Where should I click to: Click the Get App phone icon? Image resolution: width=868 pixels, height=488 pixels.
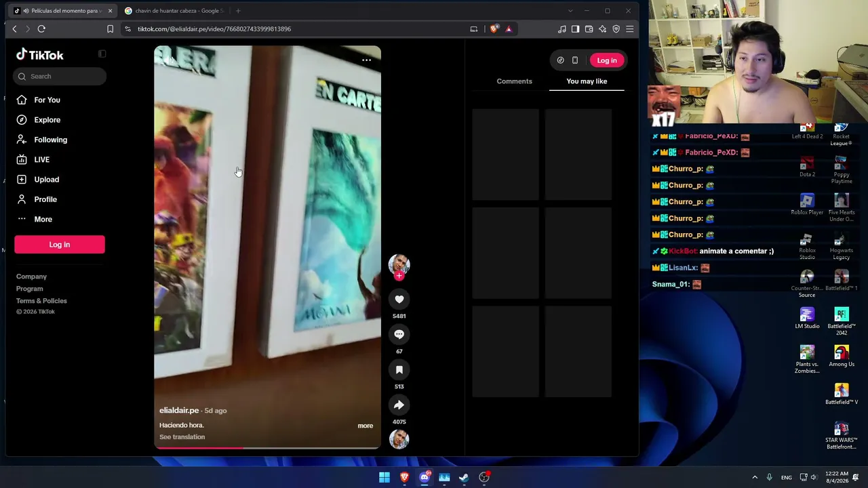[574, 60]
